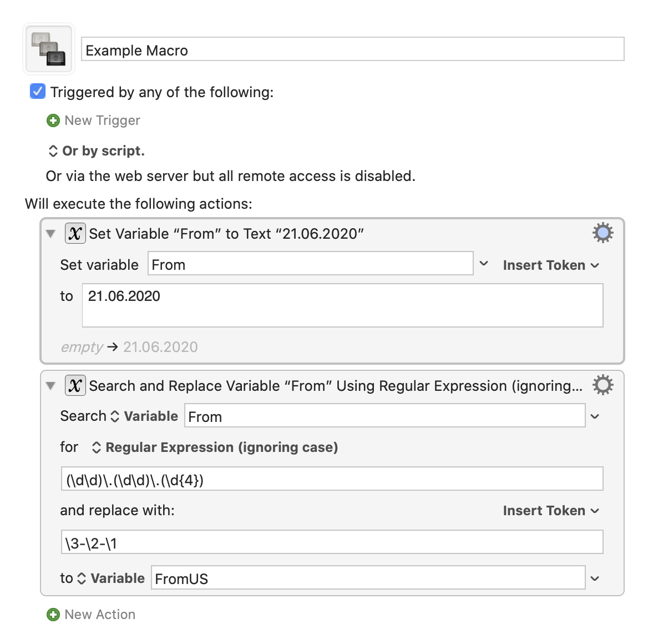The height and width of the screenshot is (644, 648).
Task: Click the X icon on Search and Replace action
Action: (x=75, y=385)
